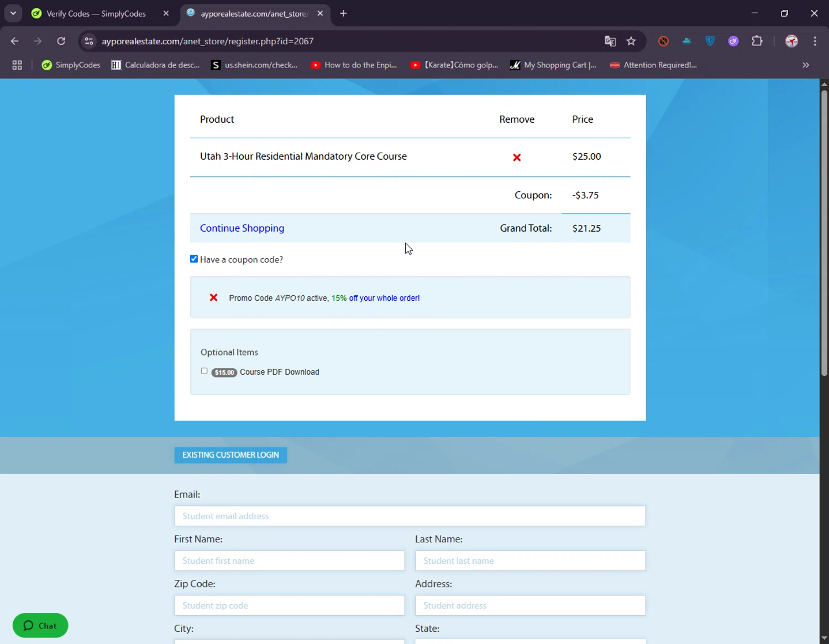The image size is (829, 644).
Task: Focus the Student last name field
Action: (x=531, y=561)
